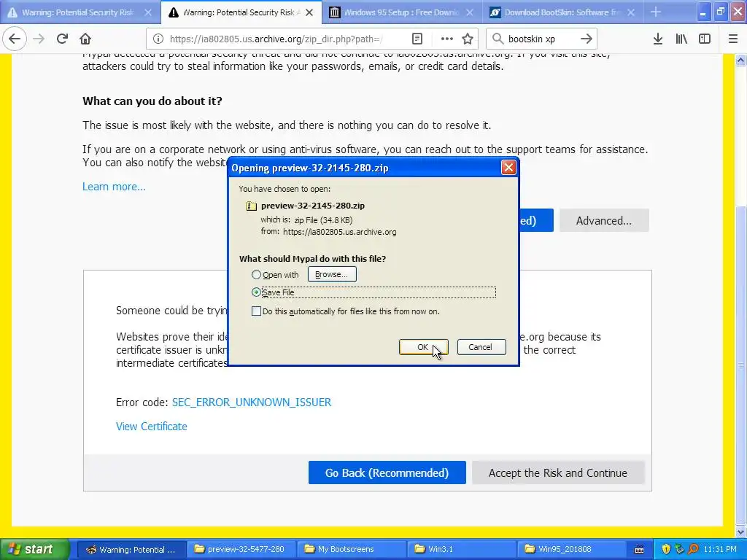Open the browser home page
This screenshot has height=560, width=747.
tap(85, 39)
